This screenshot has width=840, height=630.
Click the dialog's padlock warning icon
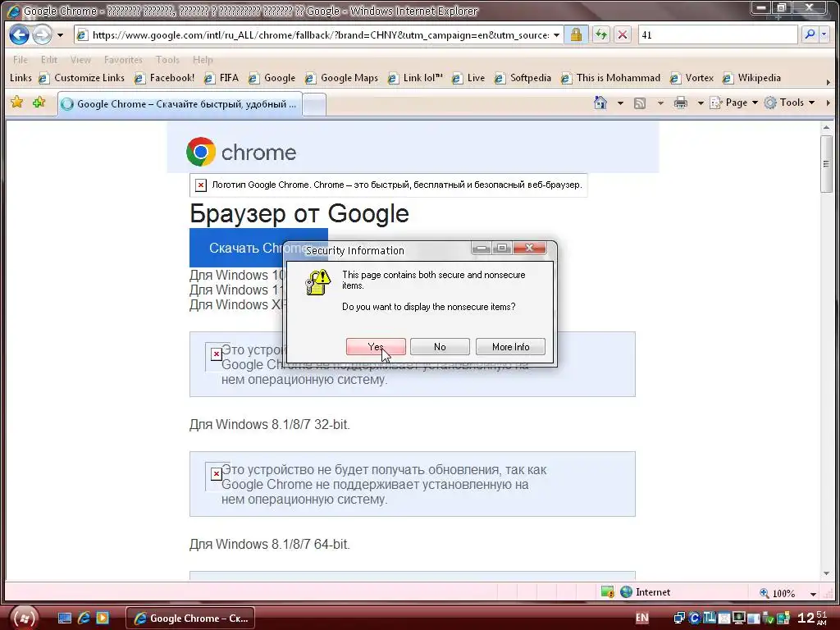pos(317,282)
